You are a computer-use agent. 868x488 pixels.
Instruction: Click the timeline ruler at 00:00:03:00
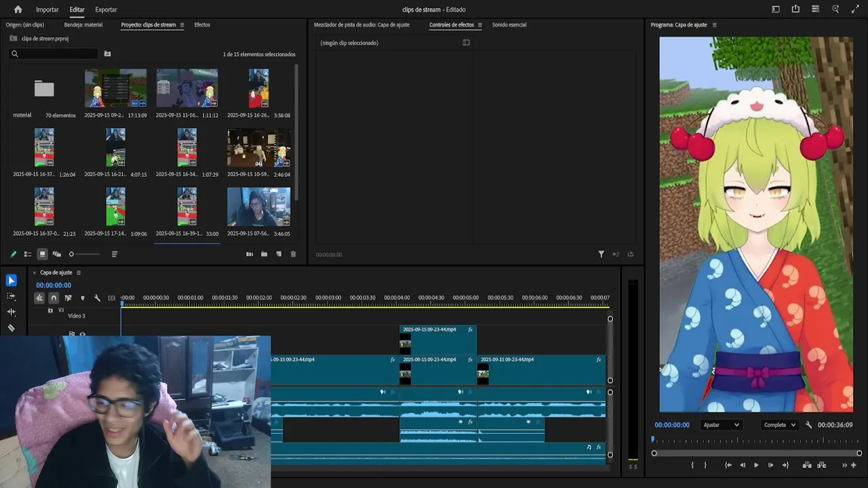point(328,298)
